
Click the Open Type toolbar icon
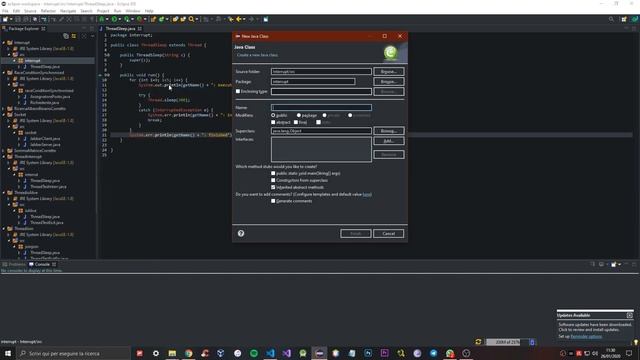[x=175, y=19]
